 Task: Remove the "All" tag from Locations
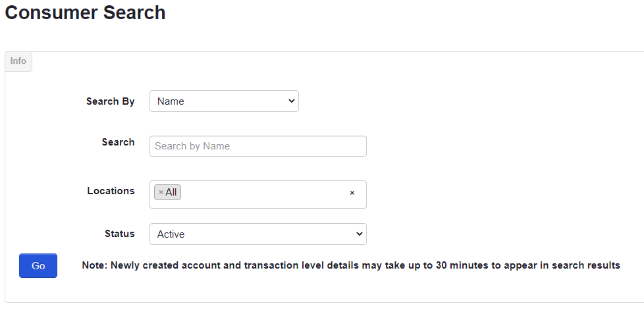[161, 192]
